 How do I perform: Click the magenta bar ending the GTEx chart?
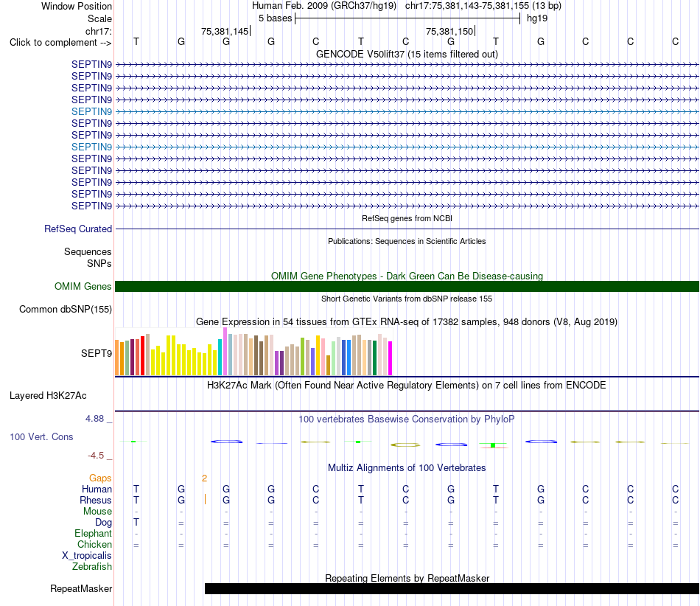coord(391,358)
